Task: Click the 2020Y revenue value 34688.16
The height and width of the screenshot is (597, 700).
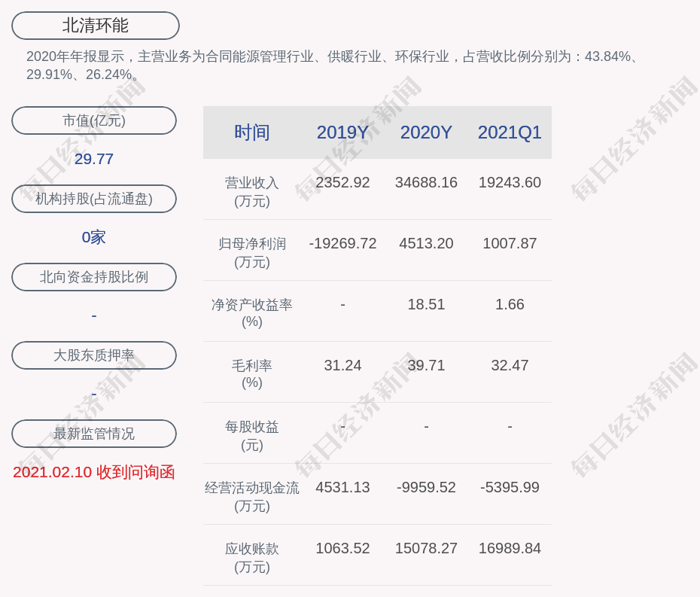Action: 426,183
